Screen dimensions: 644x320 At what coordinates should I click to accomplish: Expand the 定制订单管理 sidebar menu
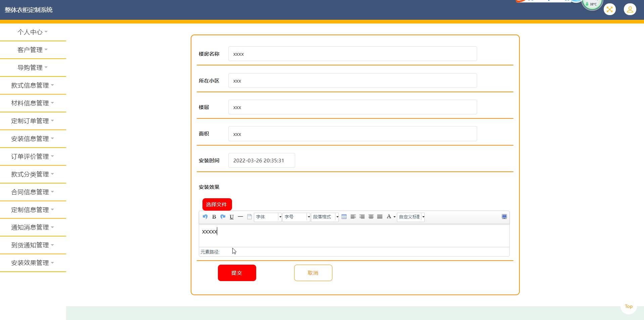coord(33,121)
